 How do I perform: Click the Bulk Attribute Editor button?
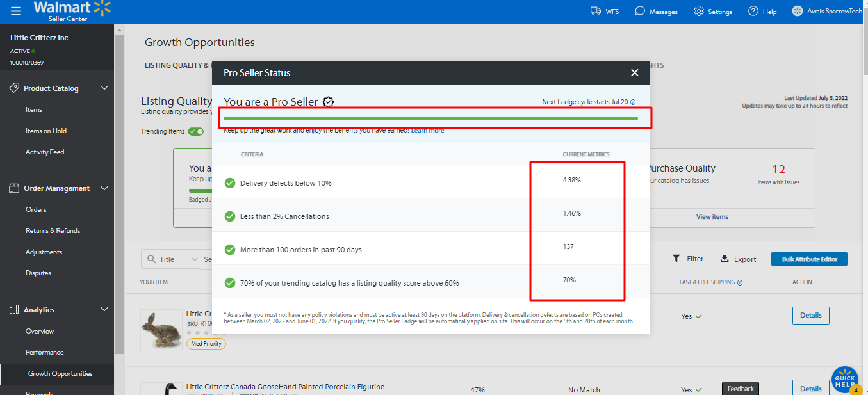coord(809,259)
